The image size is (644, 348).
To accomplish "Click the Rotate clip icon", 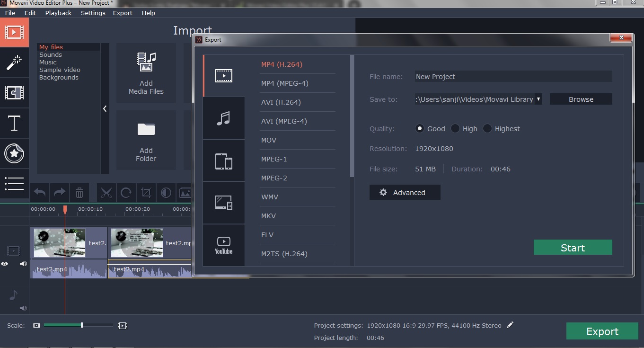I will pos(126,193).
